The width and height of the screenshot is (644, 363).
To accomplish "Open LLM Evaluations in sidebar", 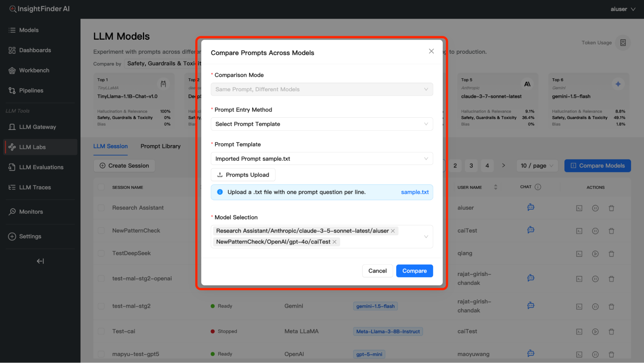I will (x=41, y=167).
